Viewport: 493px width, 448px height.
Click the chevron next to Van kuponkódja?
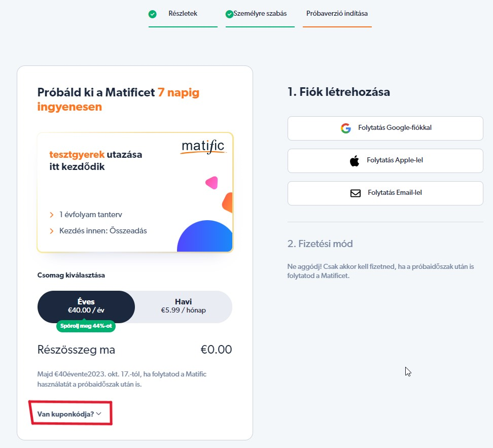[x=99, y=413]
